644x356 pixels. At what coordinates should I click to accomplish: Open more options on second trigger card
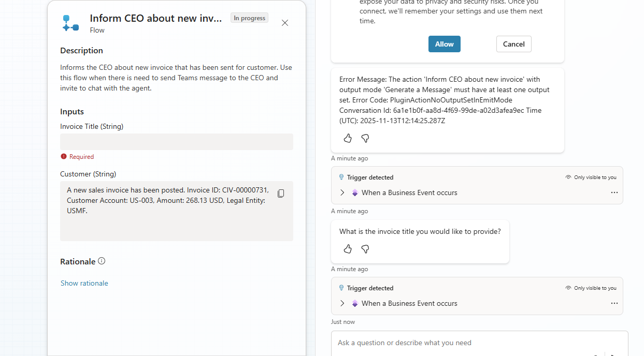pos(614,303)
